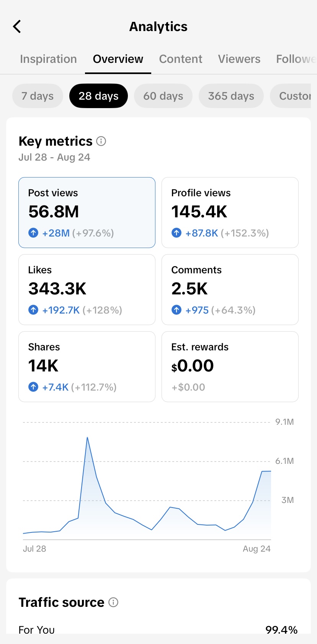Open the Followers tab
This screenshot has height=644, width=317.
pyautogui.click(x=296, y=59)
